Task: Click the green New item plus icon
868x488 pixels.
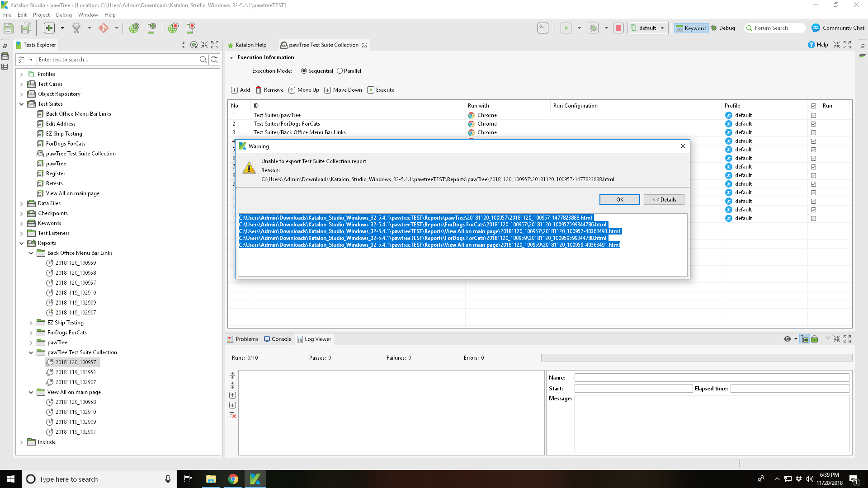Action: tap(49, 28)
